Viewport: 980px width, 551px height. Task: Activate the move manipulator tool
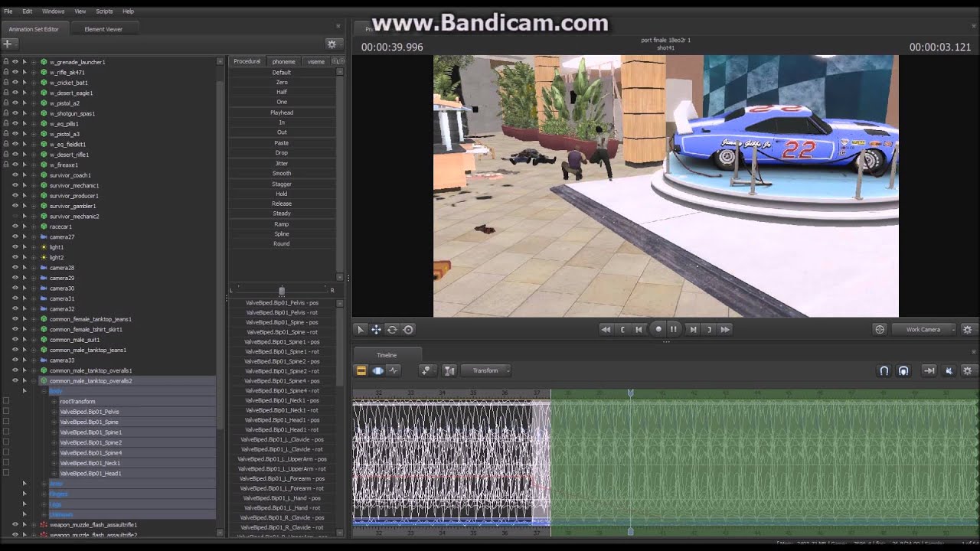click(376, 330)
